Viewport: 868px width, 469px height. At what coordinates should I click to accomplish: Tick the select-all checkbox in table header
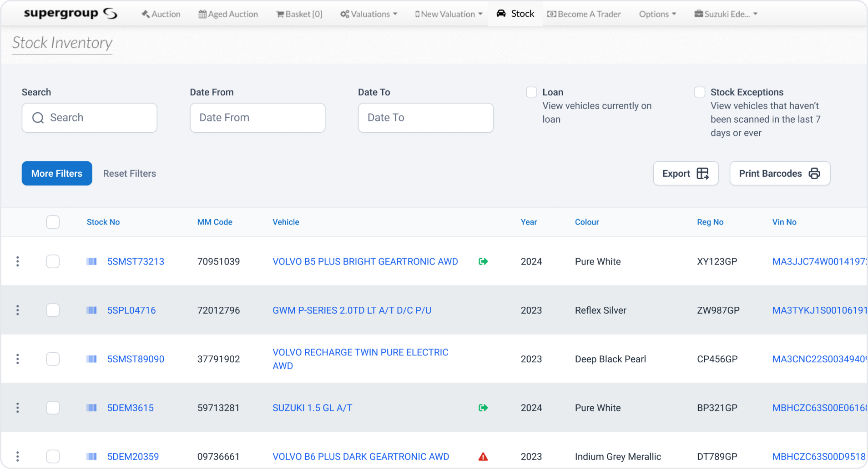(x=53, y=222)
